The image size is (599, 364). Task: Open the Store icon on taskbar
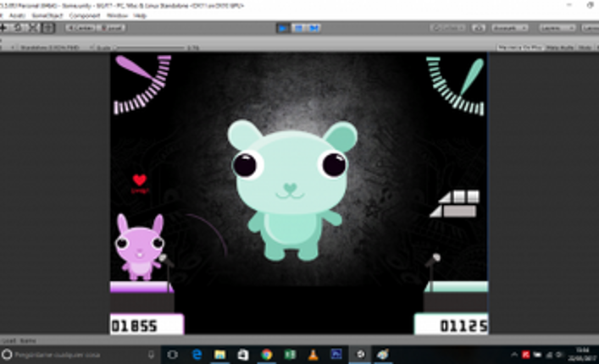coord(243,355)
